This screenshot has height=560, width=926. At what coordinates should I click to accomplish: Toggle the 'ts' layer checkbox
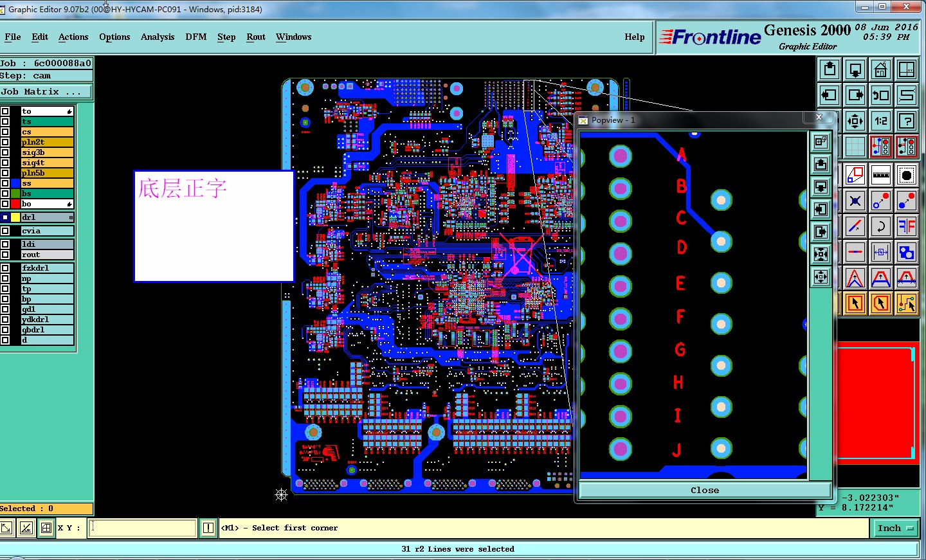(x=5, y=122)
